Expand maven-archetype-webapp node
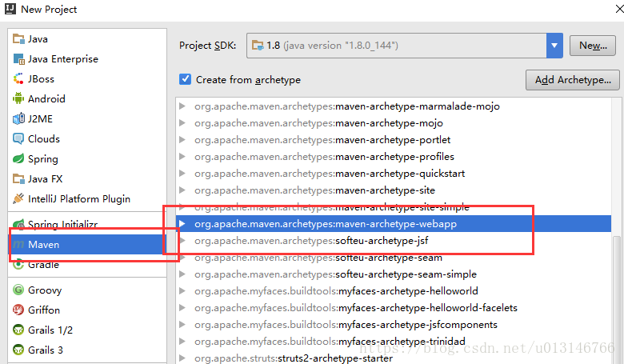 tap(182, 223)
